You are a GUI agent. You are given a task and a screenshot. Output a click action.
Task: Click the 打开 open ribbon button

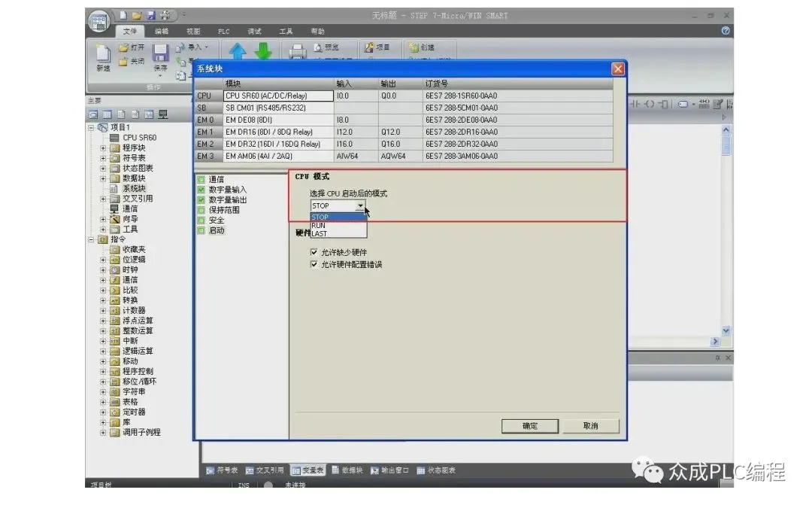(132, 47)
